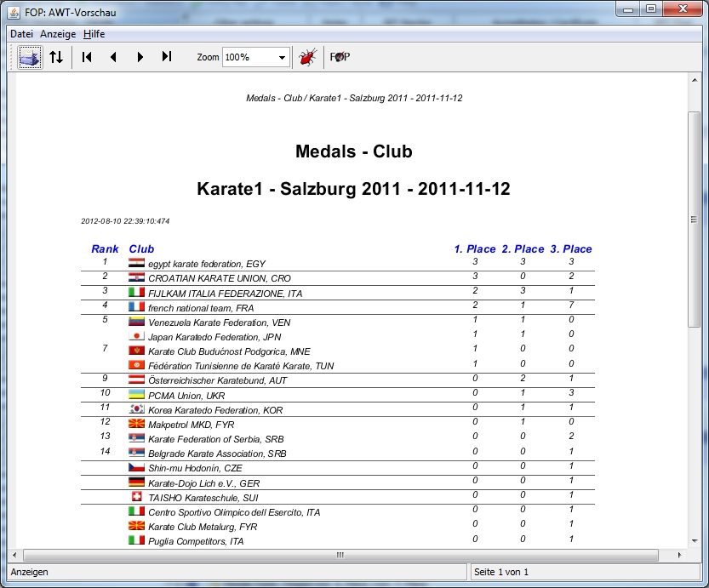Click German flag beside Karate-Dojo Lich
Screen dimensions: 709x588
point(136,482)
